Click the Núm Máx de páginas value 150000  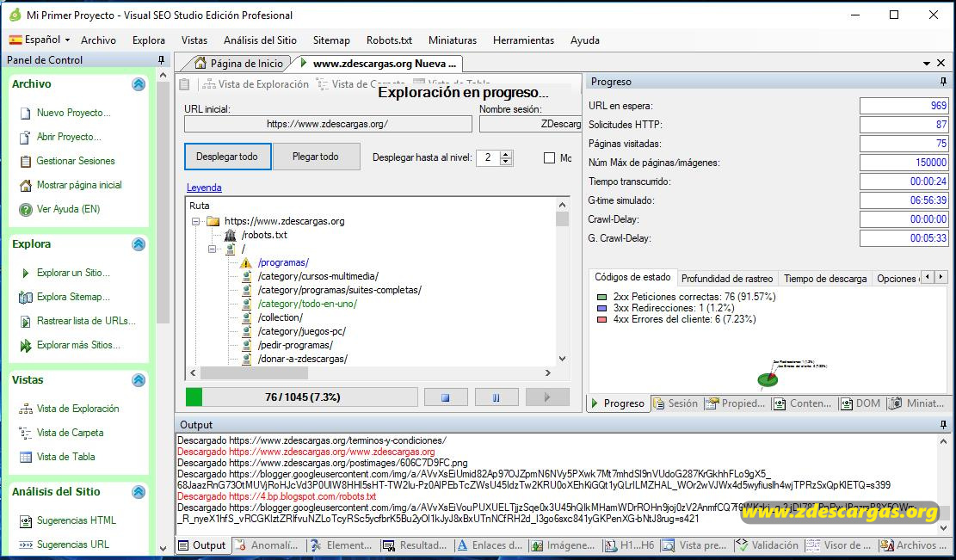tap(904, 163)
